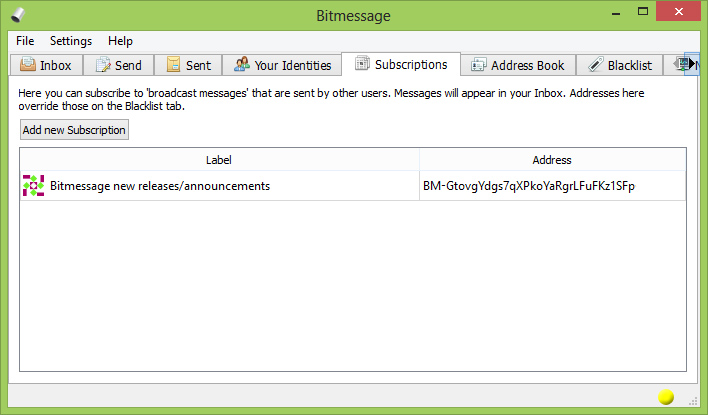Click the Send tab compose icon
This screenshot has height=415, width=708.
point(103,65)
